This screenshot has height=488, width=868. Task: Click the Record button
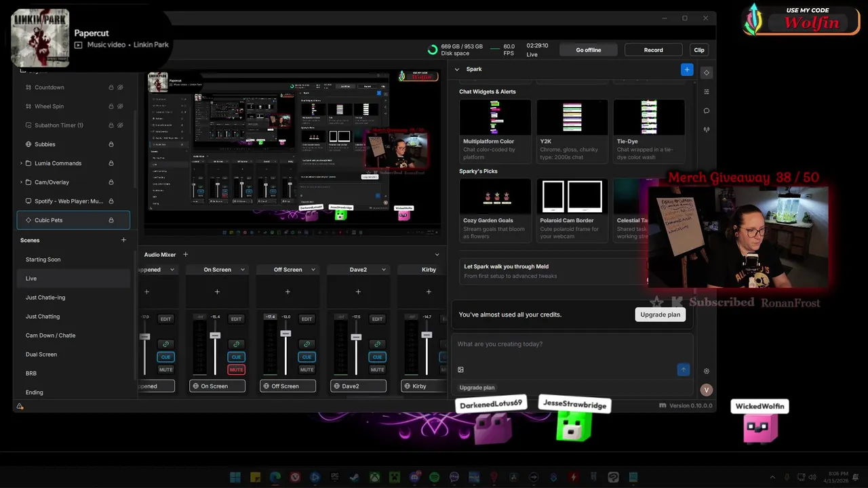coord(654,49)
